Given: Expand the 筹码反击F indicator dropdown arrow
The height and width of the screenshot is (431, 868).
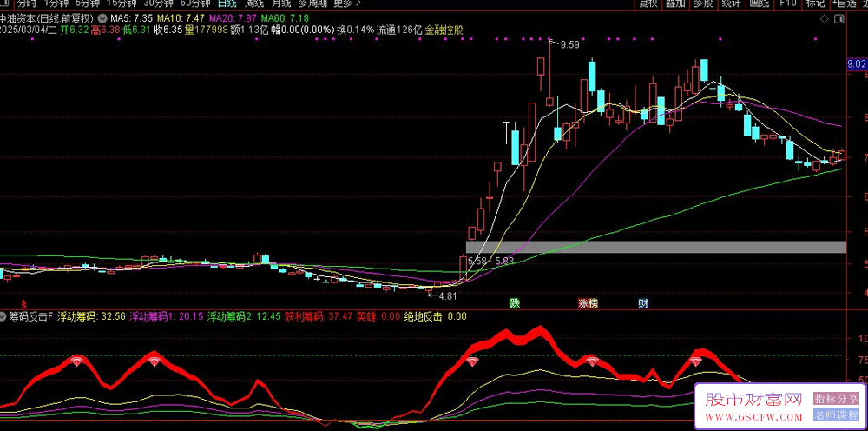Looking at the screenshot, I should (x=3, y=317).
